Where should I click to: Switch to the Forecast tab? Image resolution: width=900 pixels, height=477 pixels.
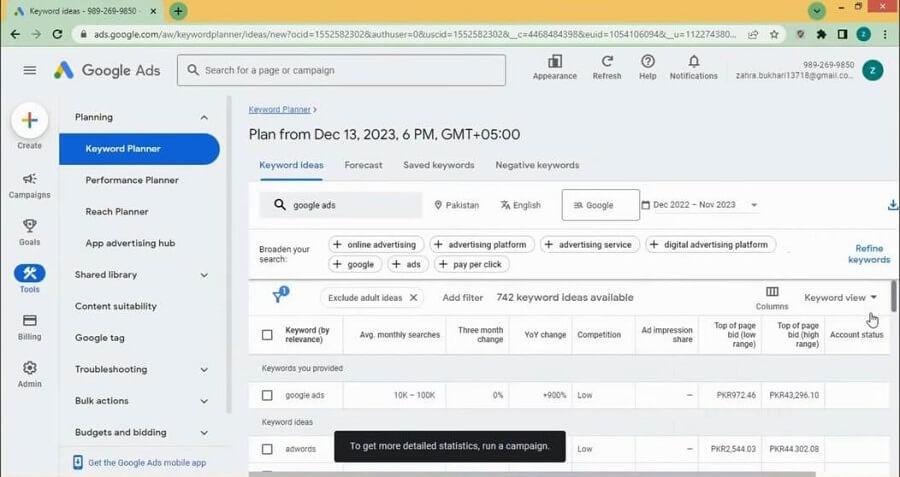tap(363, 165)
